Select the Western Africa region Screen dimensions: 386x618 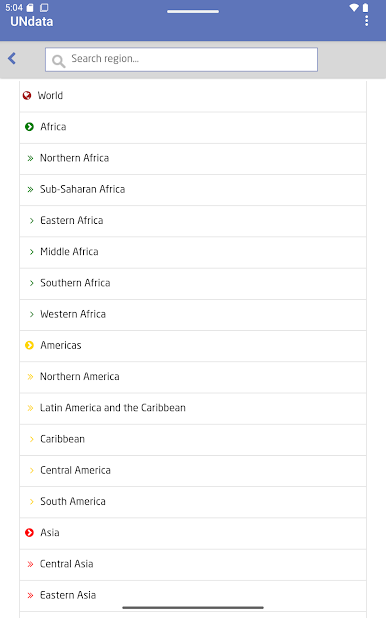pyautogui.click(x=193, y=315)
